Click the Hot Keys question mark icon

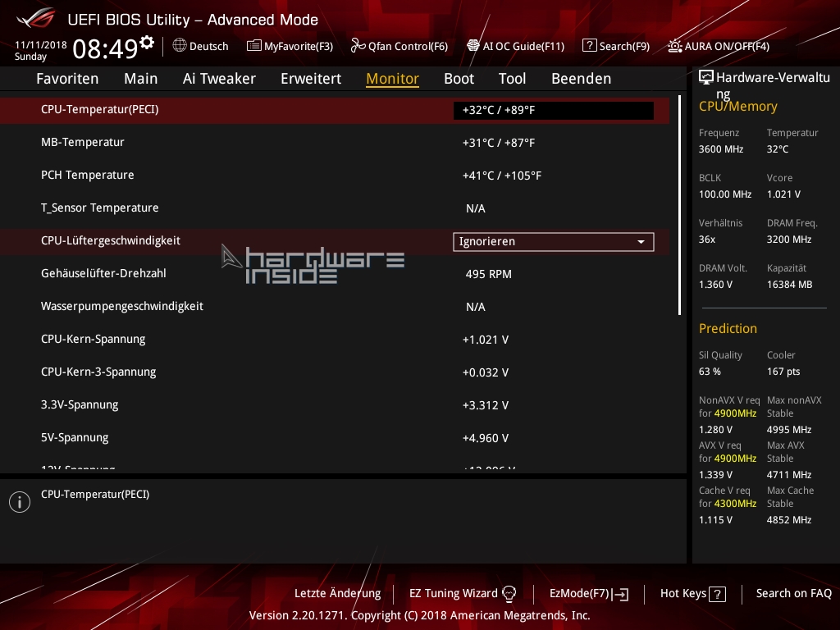(717, 594)
